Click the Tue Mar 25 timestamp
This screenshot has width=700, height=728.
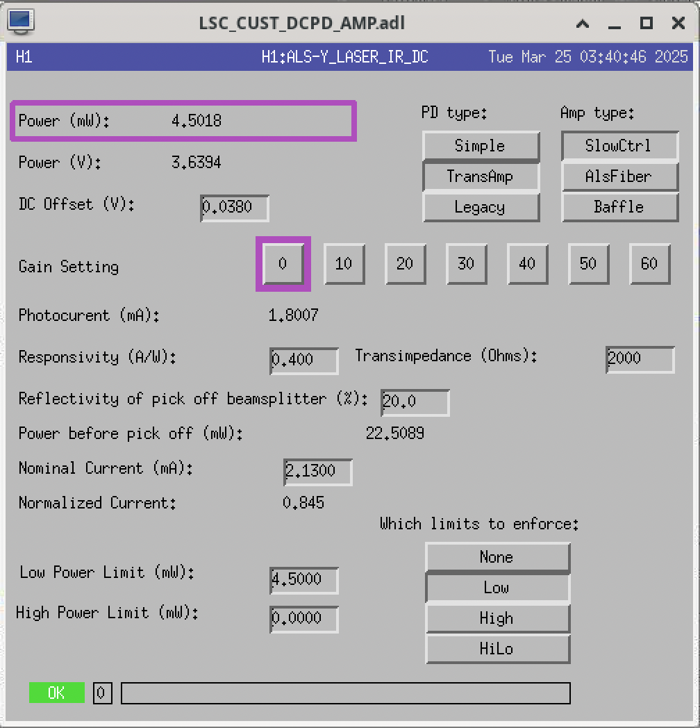click(587, 57)
